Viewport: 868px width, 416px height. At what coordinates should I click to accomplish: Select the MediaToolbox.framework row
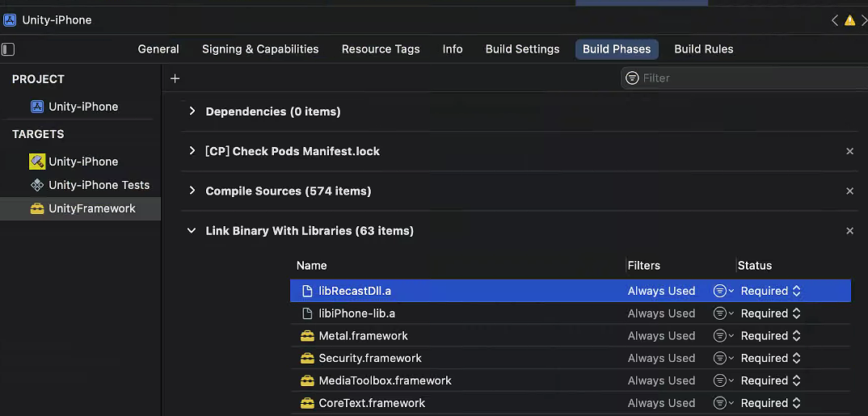(570, 380)
